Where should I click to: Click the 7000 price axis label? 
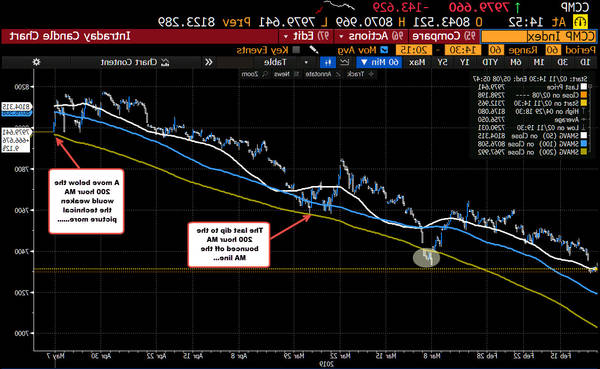click(x=22, y=333)
